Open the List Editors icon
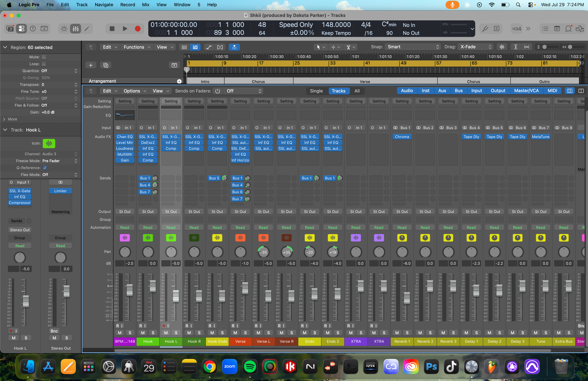This screenshot has width=588, height=381. click(x=545, y=29)
